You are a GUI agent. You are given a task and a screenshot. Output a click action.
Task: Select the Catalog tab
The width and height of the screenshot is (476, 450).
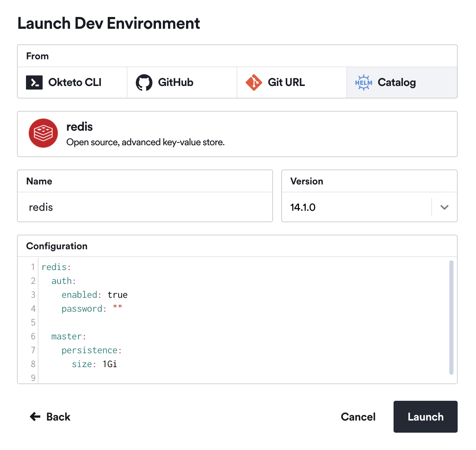[x=402, y=83]
